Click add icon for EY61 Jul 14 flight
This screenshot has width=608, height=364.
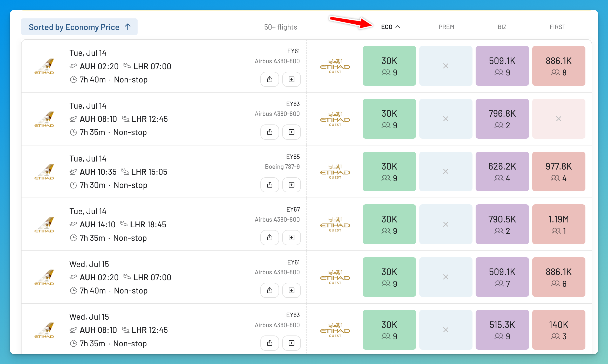pyautogui.click(x=292, y=79)
